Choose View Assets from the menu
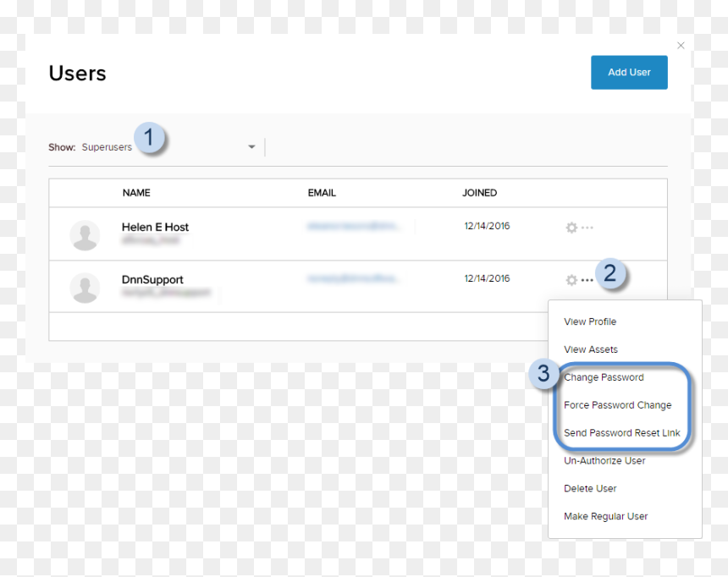 pos(591,349)
